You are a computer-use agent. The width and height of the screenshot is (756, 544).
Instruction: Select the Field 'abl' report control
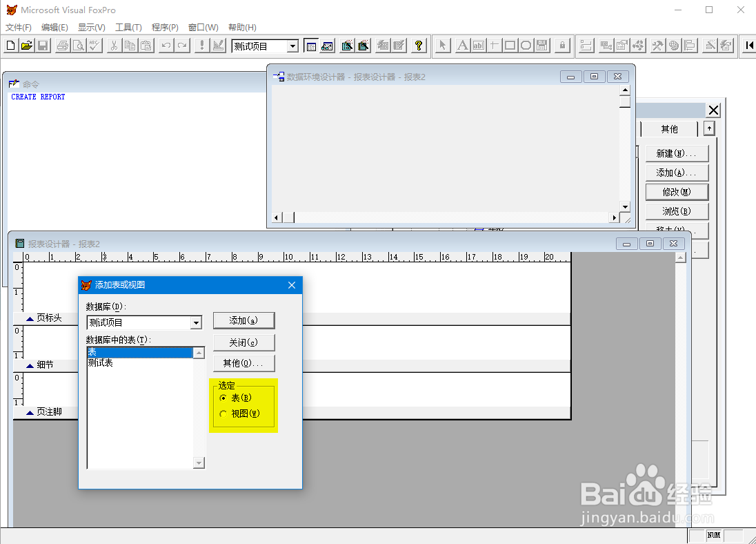pyautogui.click(x=478, y=46)
